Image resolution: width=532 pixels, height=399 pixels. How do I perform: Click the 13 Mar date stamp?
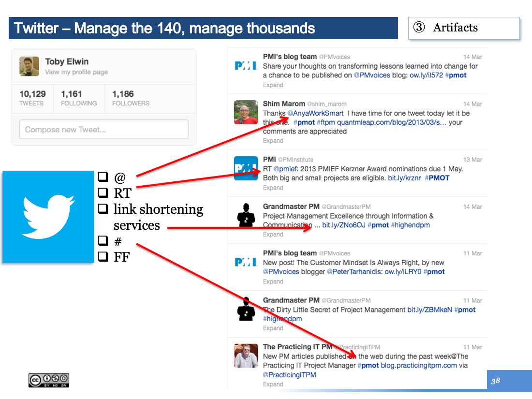(x=473, y=160)
